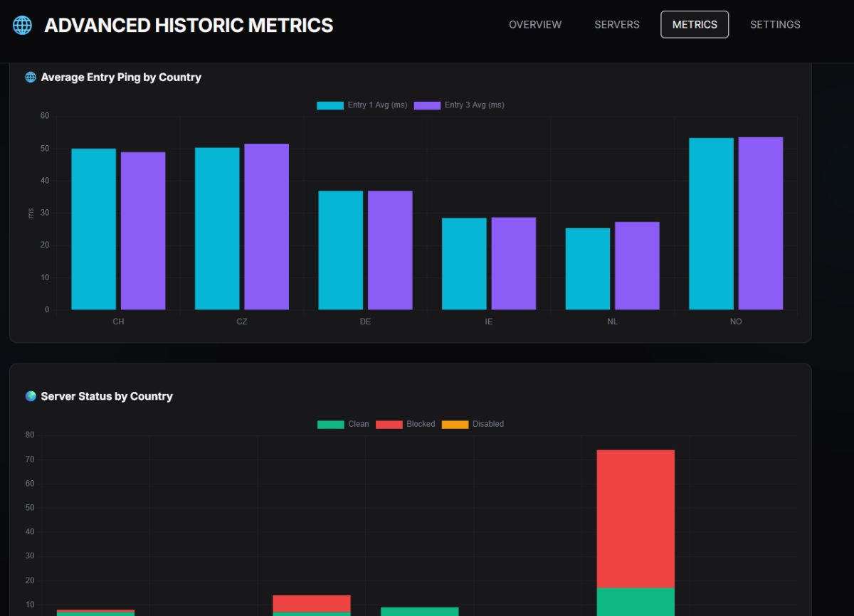Open the Overview tab
Image resolution: width=854 pixels, height=616 pixels.
(x=535, y=25)
